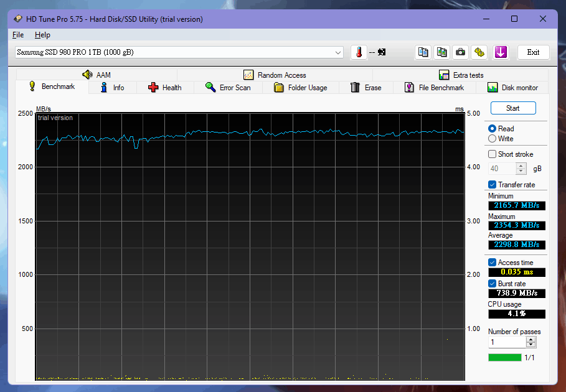The image size is (566, 392).
Task: Uncheck the Burst rate checkbox
Action: [492, 284]
